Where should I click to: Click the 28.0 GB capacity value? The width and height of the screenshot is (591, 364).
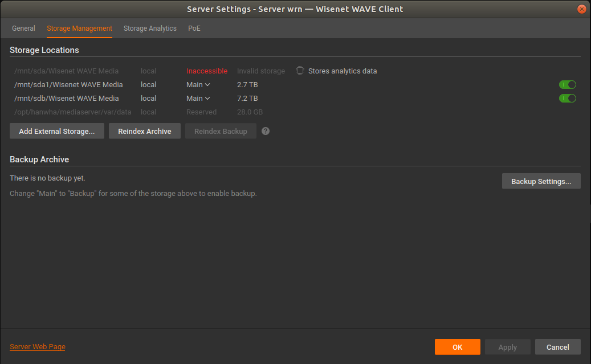[x=250, y=112]
